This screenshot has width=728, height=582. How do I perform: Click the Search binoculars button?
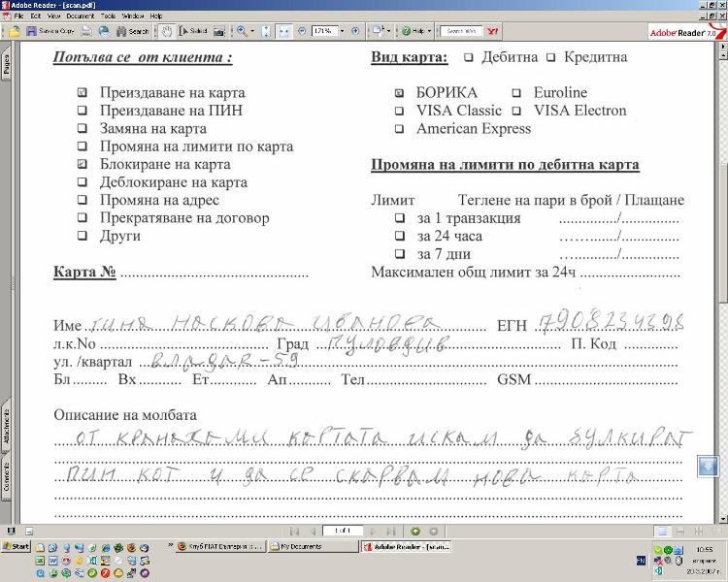pyautogui.click(x=133, y=31)
